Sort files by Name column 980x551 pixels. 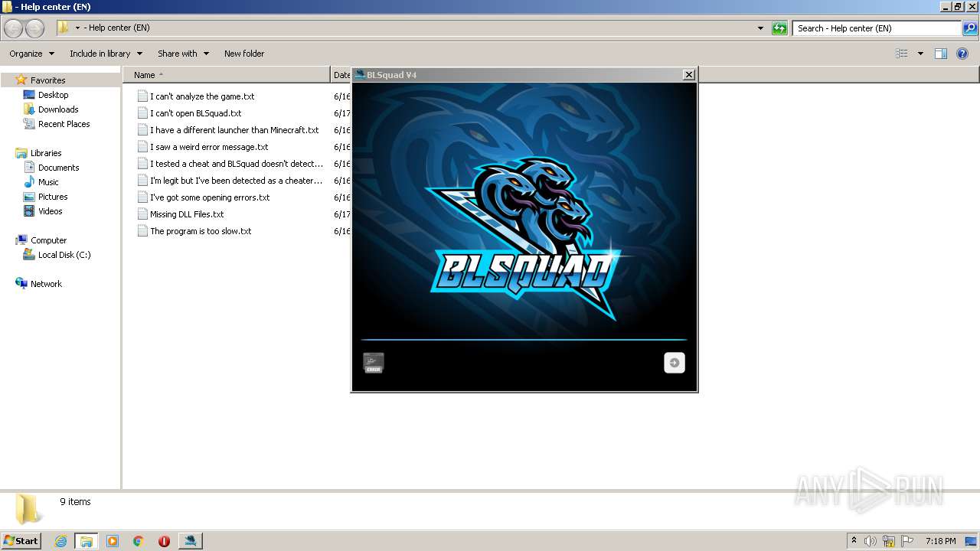[226, 75]
